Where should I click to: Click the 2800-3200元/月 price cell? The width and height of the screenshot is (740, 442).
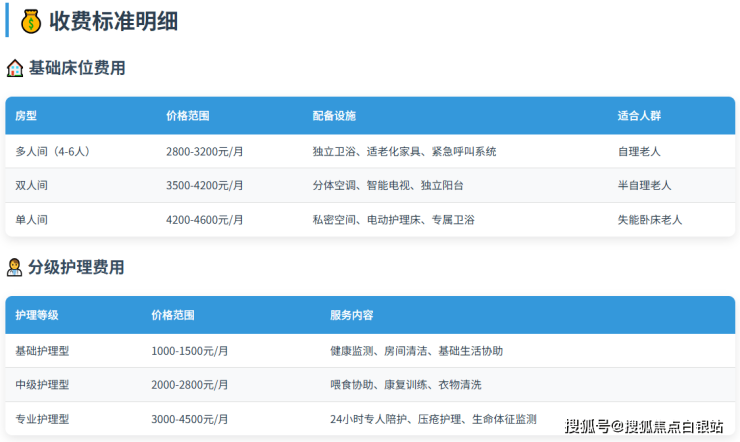click(x=205, y=152)
